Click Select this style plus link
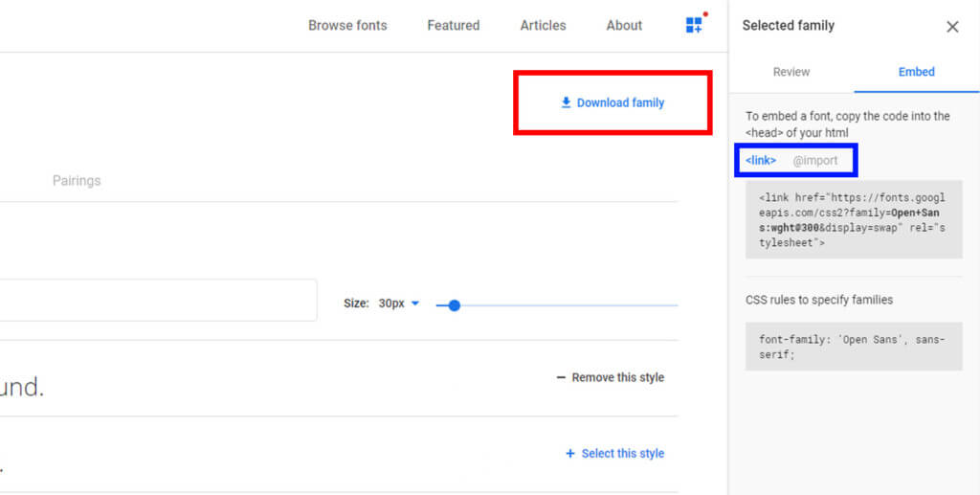The image size is (980, 495). click(x=614, y=454)
